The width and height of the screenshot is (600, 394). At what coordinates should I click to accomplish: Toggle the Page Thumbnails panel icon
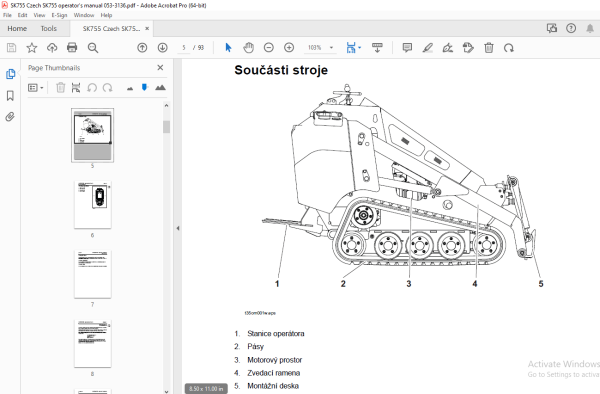click(10, 74)
